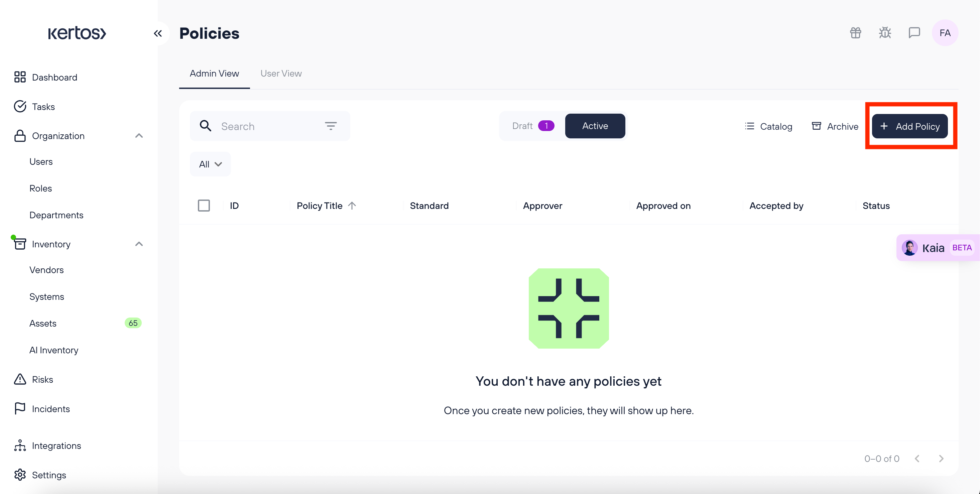Open AI Inventory in the sidebar
The image size is (980, 494).
53,350
